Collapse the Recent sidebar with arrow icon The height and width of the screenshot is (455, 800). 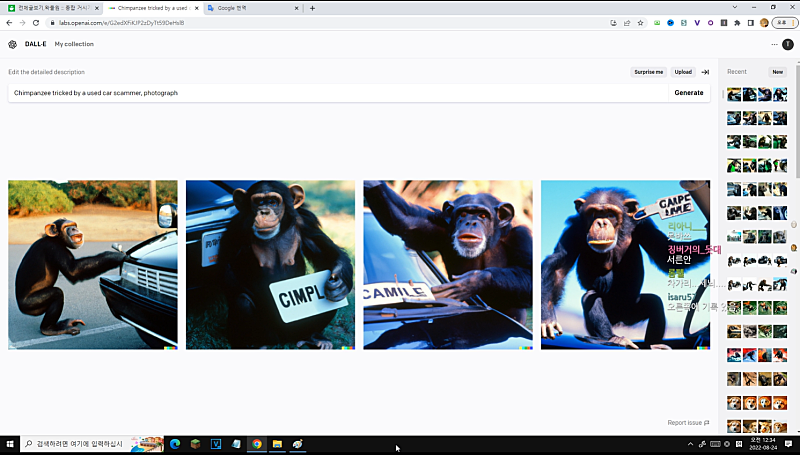click(705, 72)
